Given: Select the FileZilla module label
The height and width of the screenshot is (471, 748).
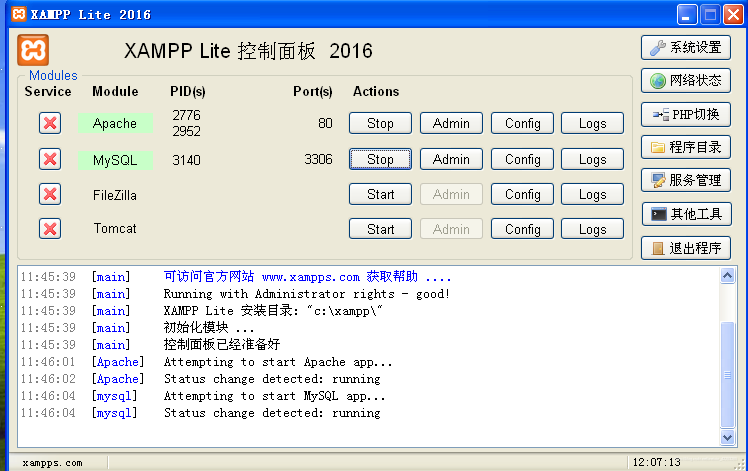Looking at the screenshot, I should pyautogui.click(x=114, y=195).
